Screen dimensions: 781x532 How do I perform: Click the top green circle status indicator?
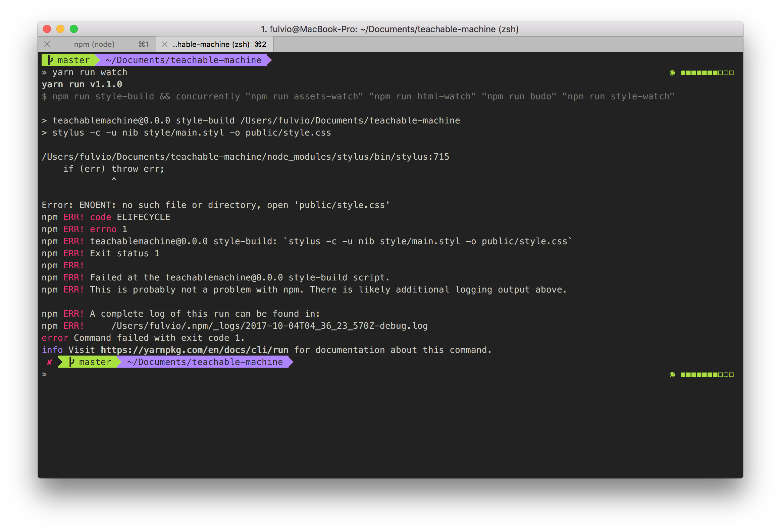[672, 73]
